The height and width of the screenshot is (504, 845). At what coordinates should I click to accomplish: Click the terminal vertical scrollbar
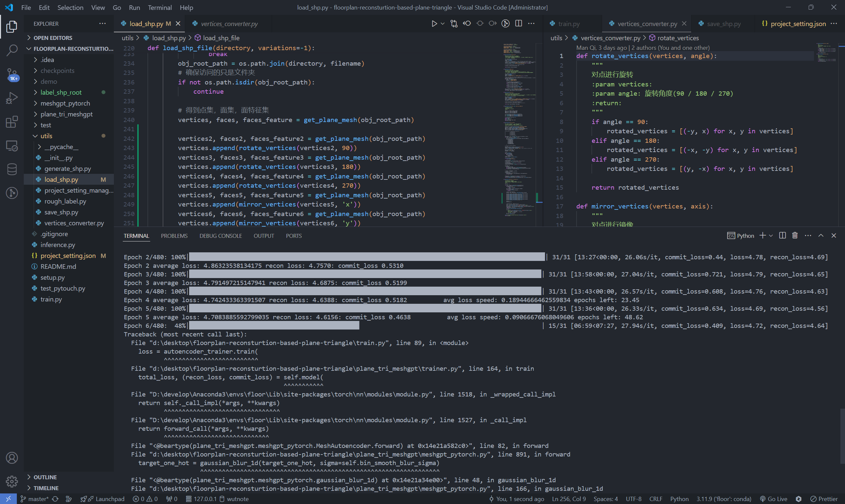coord(842,436)
